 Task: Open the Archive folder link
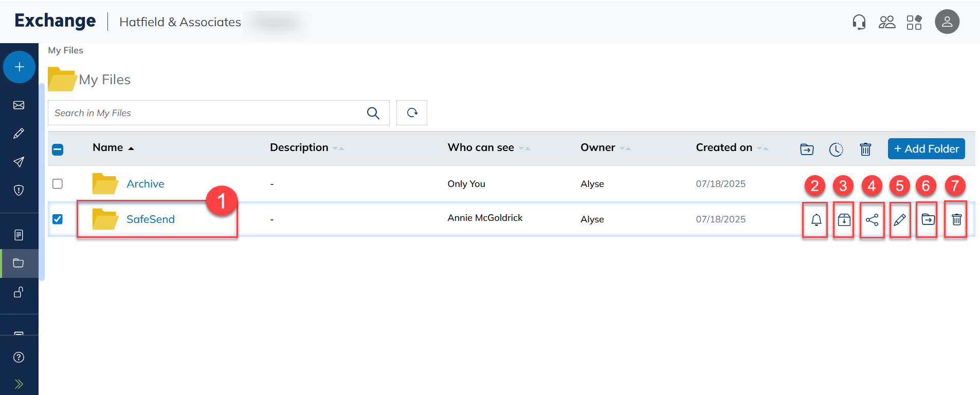[x=146, y=184]
